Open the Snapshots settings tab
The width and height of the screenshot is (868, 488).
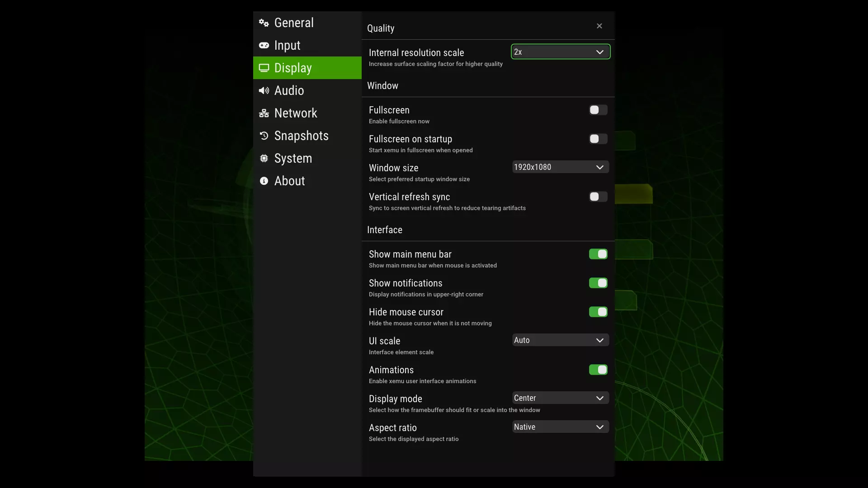[x=301, y=136]
